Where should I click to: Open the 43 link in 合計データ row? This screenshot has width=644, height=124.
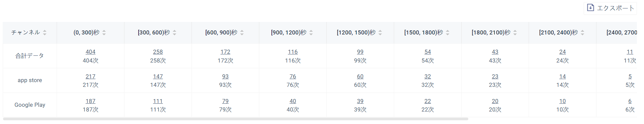click(495, 52)
